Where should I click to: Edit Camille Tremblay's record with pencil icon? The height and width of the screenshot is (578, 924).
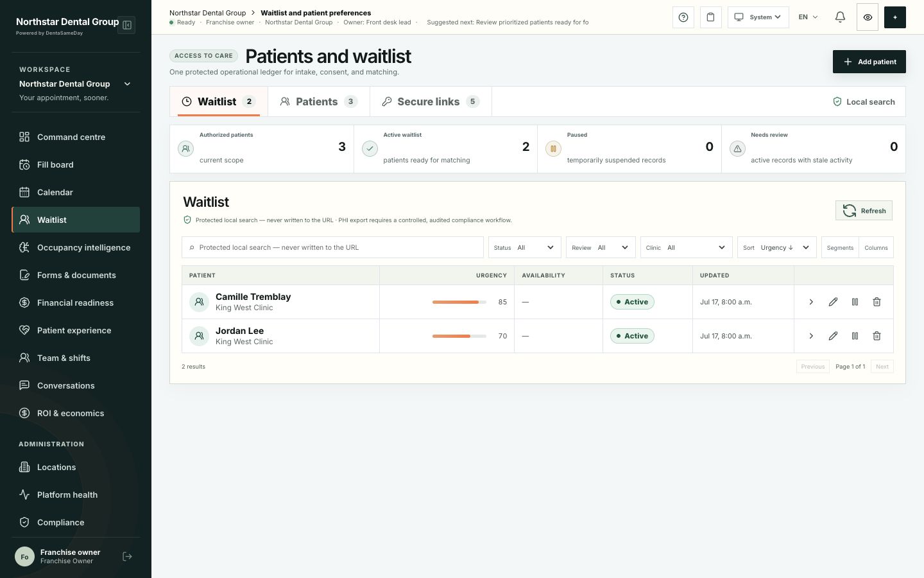coord(833,302)
